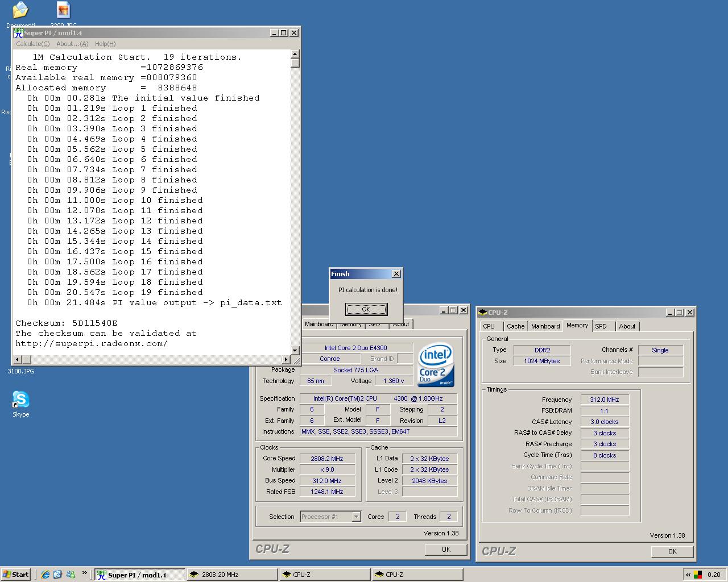Click Channels # field Single

(660, 350)
